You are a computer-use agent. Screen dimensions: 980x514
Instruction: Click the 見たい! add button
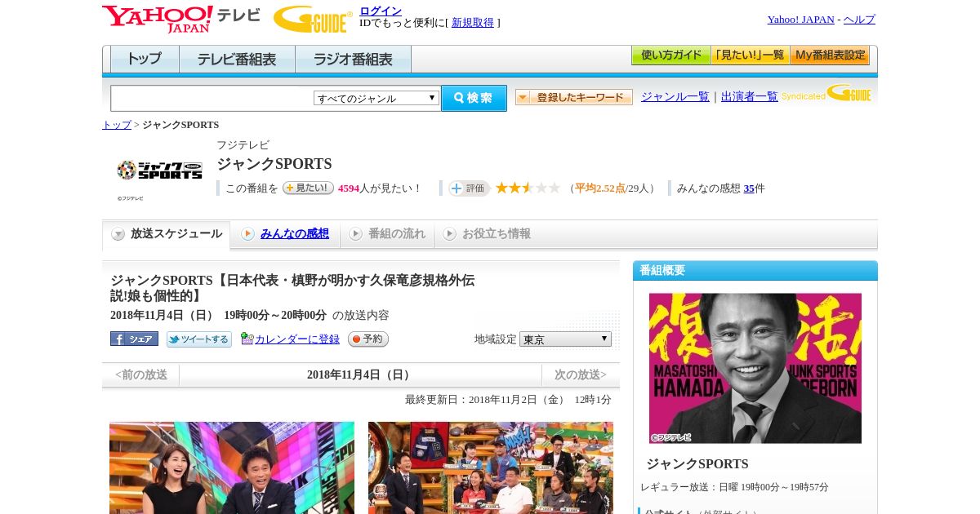pyautogui.click(x=308, y=188)
